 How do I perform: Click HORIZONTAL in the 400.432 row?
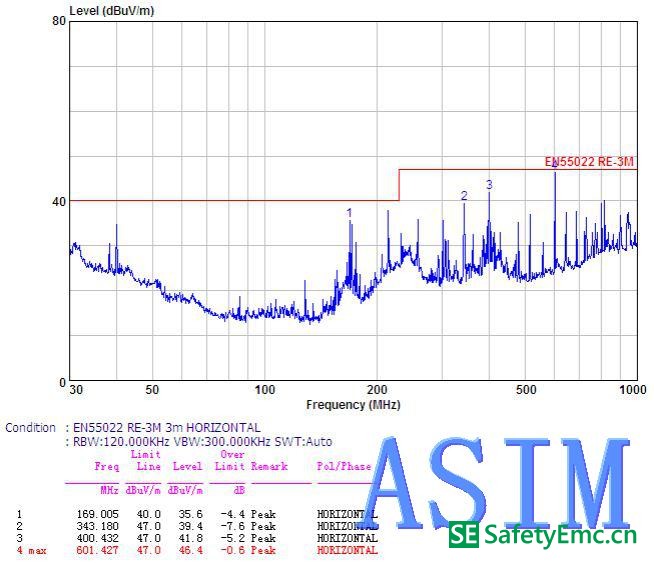tap(347, 538)
